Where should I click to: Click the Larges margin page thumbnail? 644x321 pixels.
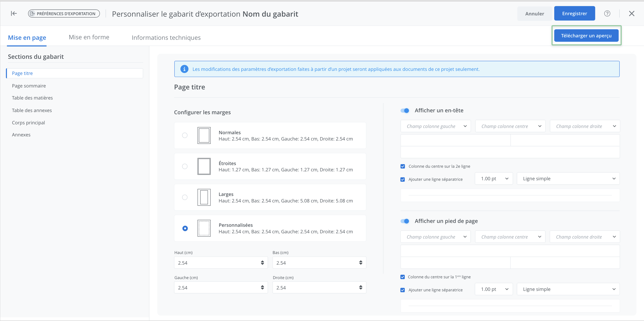[204, 197]
